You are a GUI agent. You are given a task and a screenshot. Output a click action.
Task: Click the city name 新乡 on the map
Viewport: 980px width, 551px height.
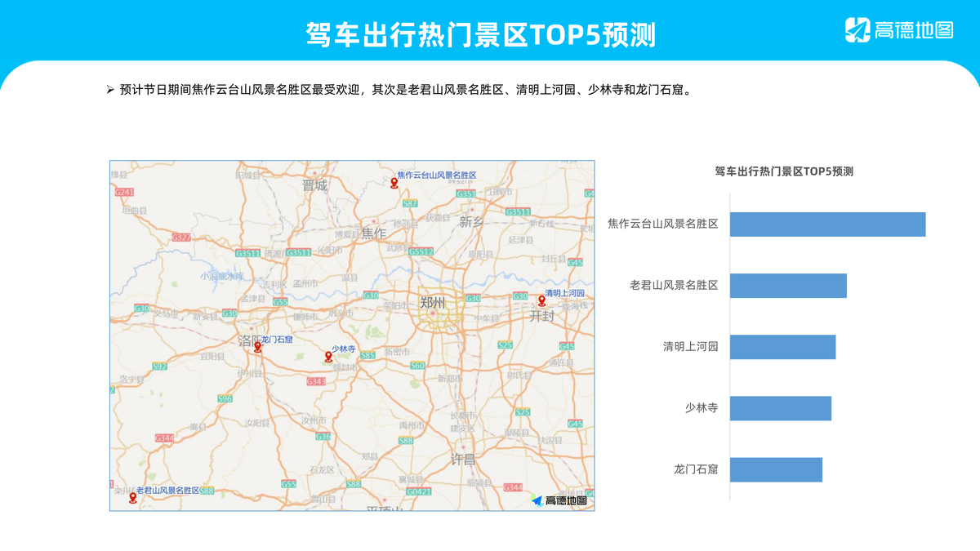click(471, 222)
